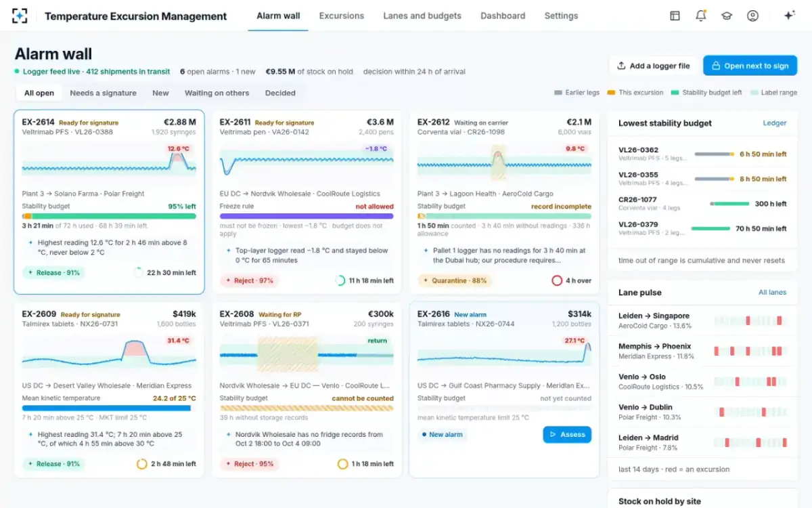Image resolution: width=812 pixels, height=508 pixels.
Task: Click the graduation cap training icon
Action: tap(727, 16)
